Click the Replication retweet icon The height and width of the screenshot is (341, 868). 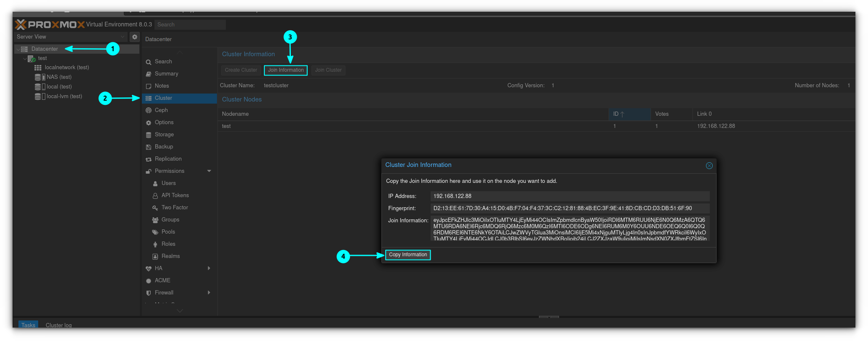click(x=149, y=159)
